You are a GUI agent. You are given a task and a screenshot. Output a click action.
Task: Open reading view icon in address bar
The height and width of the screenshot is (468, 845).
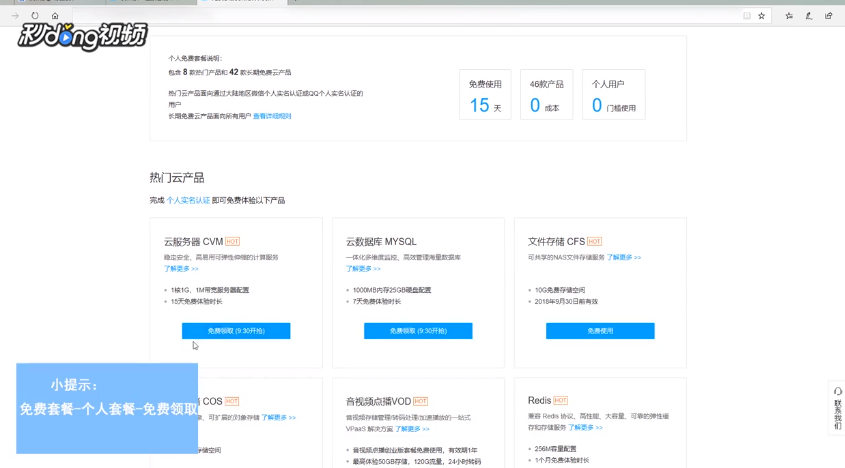(747, 16)
